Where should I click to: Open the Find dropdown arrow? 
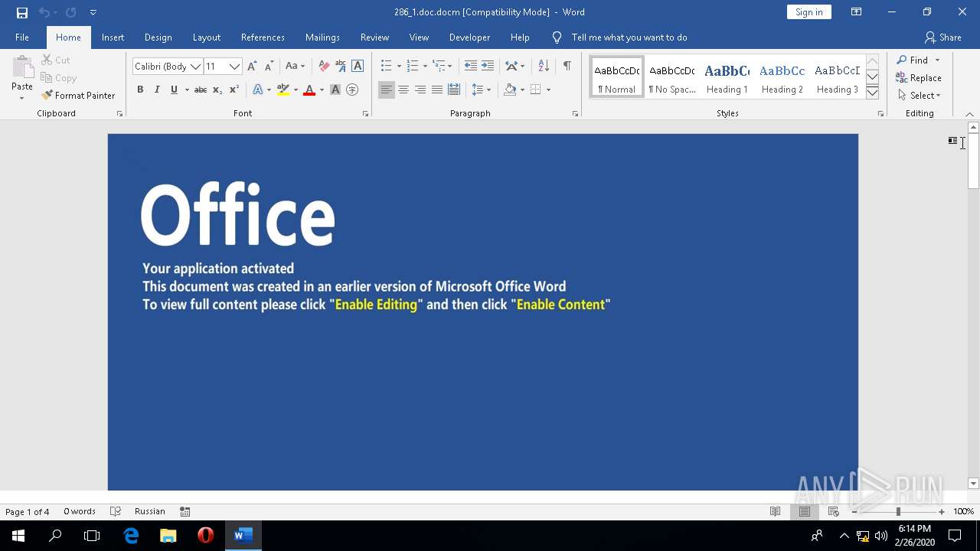(x=937, y=60)
